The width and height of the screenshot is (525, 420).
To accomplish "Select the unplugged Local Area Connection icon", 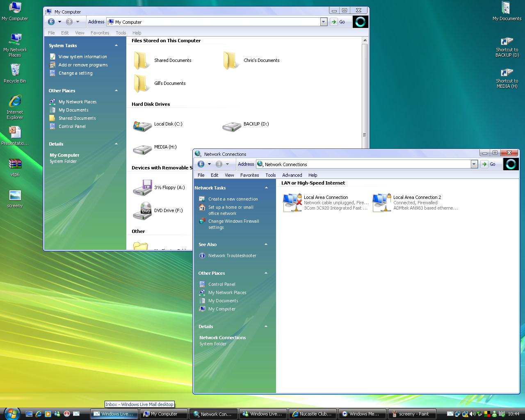I will point(292,203).
